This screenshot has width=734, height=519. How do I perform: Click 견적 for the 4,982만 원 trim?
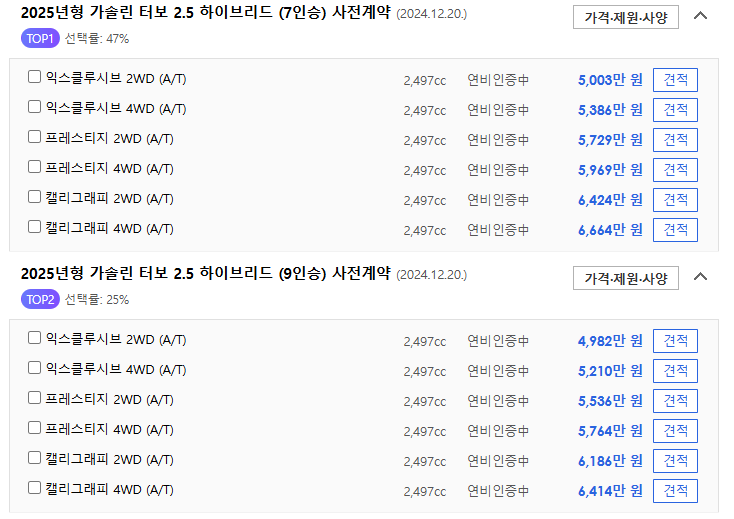pyautogui.click(x=675, y=341)
